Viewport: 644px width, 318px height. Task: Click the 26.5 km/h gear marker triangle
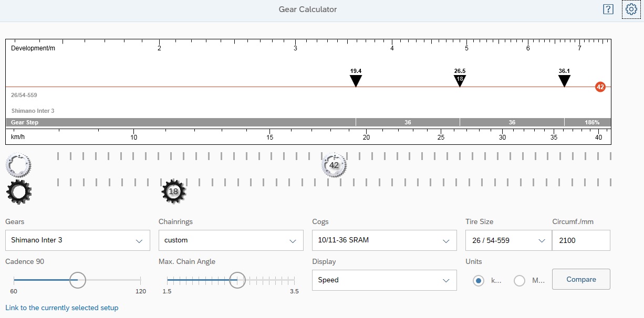[x=460, y=81]
